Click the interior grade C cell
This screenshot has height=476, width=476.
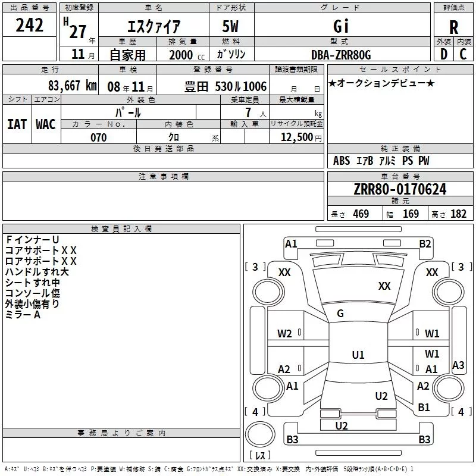click(x=464, y=54)
